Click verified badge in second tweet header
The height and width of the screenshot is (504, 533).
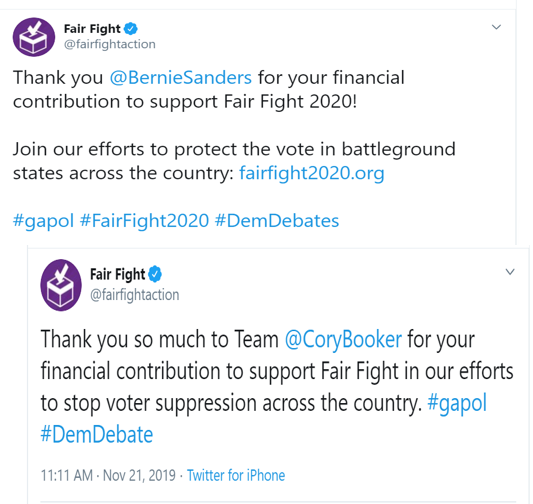pos(155,274)
